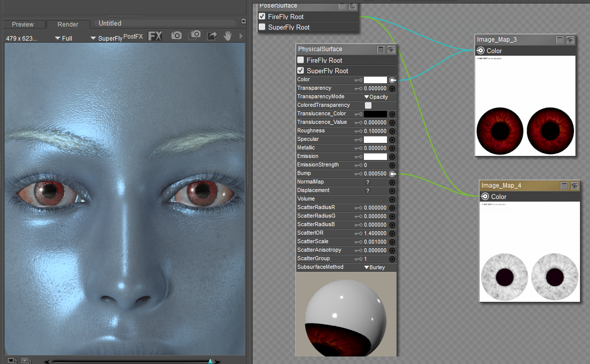Select the Image_Map_3 node title
This screenshot has height=364, width=590.
point(497,40)
